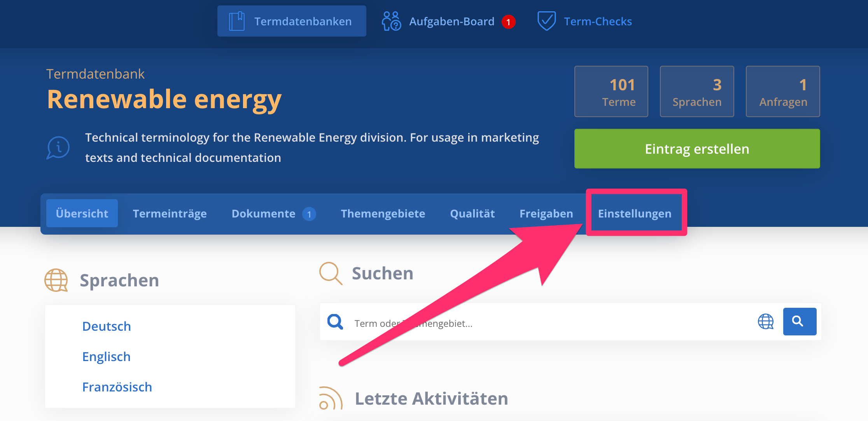Click the Suchen section heading

coord(383,273)
